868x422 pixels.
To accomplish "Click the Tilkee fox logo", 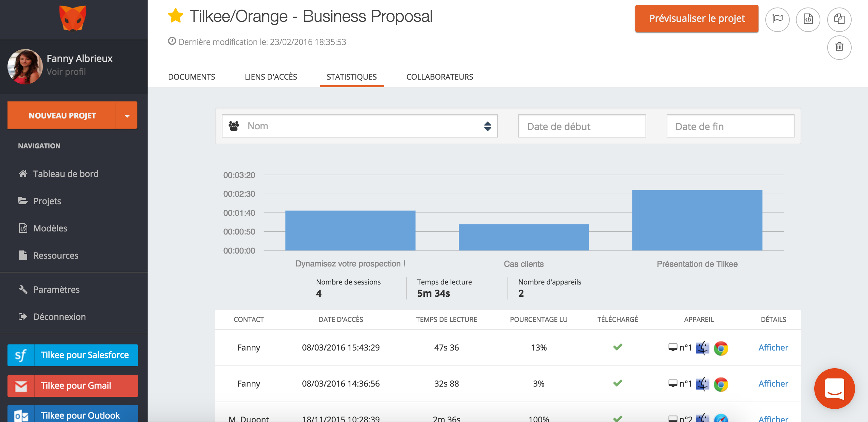I will tap(73, 18).
